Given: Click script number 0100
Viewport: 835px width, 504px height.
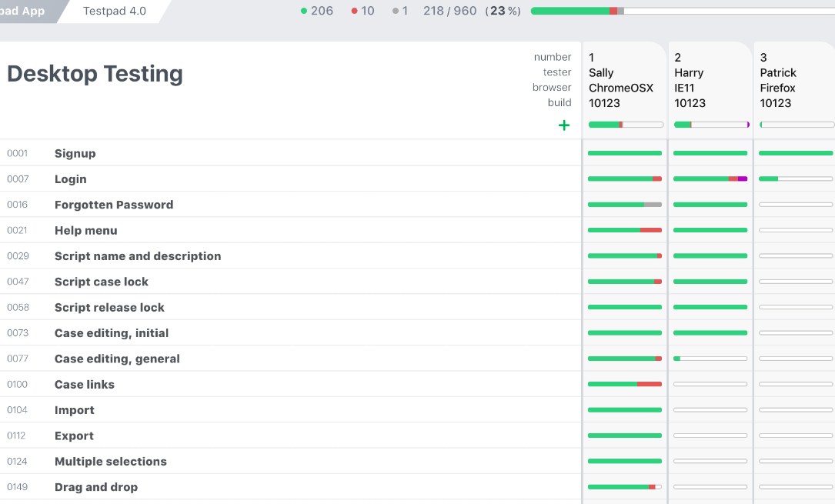Looking at the screenshot, I should pos(17,384).
